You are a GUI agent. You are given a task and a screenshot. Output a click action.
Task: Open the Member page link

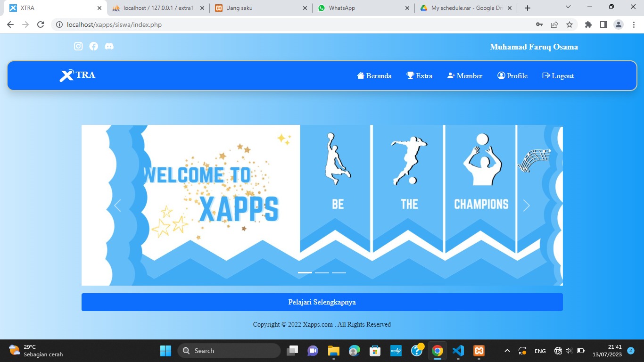pyautogui.click(x=465, y=76)
